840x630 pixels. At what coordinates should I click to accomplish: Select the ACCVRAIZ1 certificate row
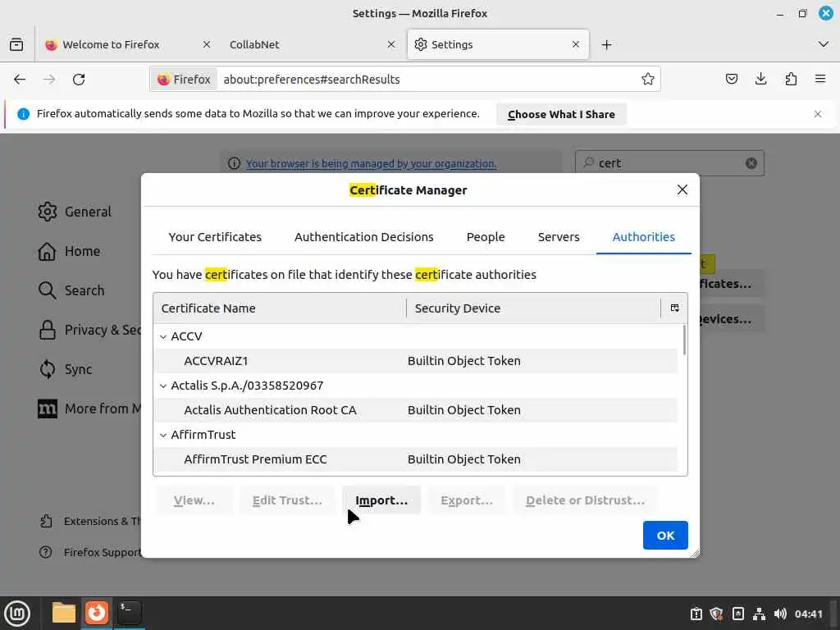point(415,361)
